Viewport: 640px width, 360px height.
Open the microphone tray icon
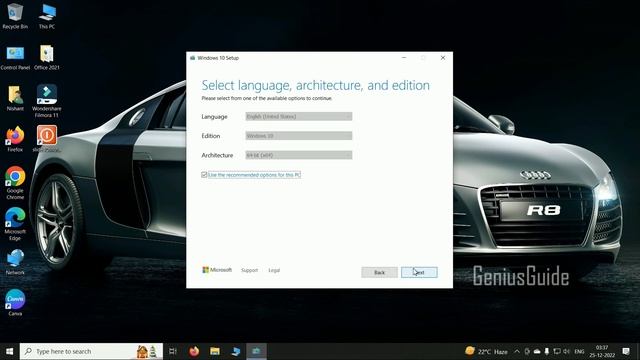coord(547,351)
